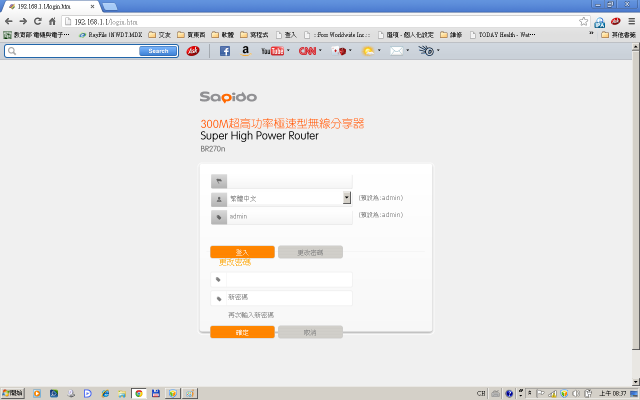This screenshot has width=640, height=400.
Task: Show hidden bookmarks with the chevron
Action: pos(591,34)
